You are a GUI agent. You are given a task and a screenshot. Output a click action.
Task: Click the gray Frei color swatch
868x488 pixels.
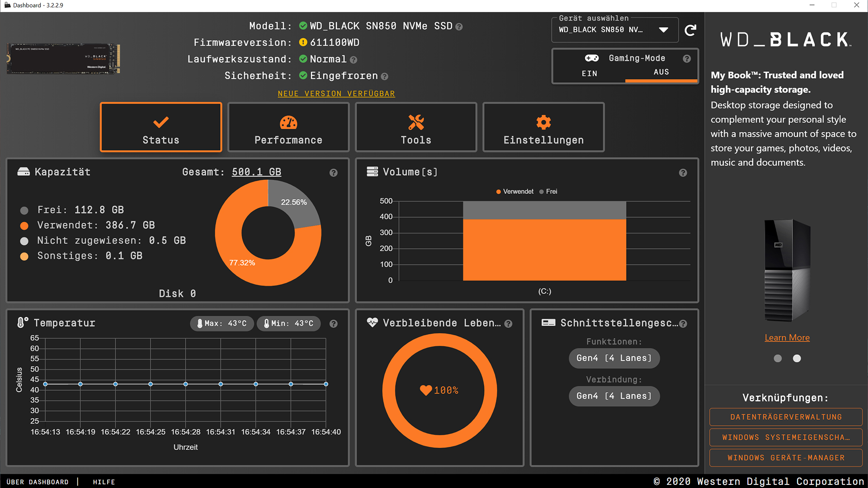[24, 211]
